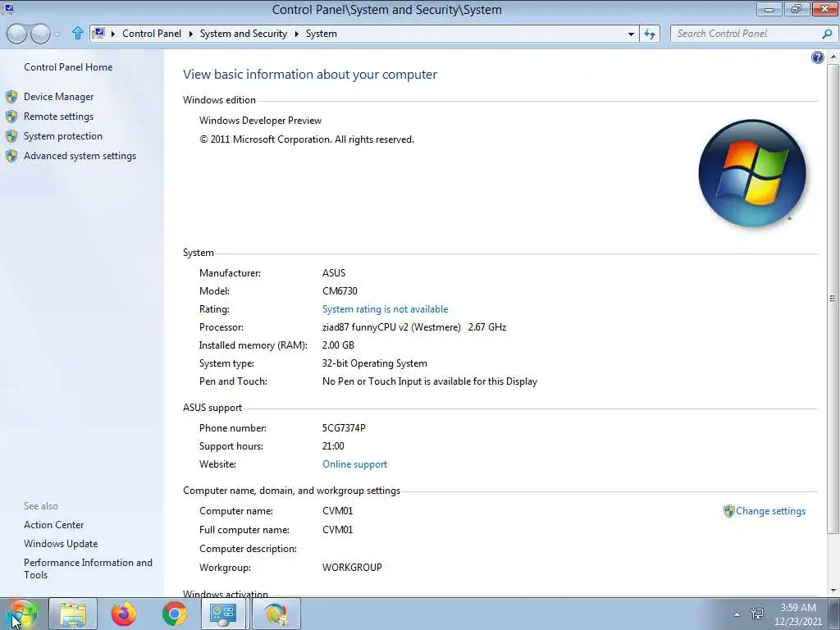Click shield icon beside Advanced system settings
Screen dimensions: 840x630
point(11,157)
